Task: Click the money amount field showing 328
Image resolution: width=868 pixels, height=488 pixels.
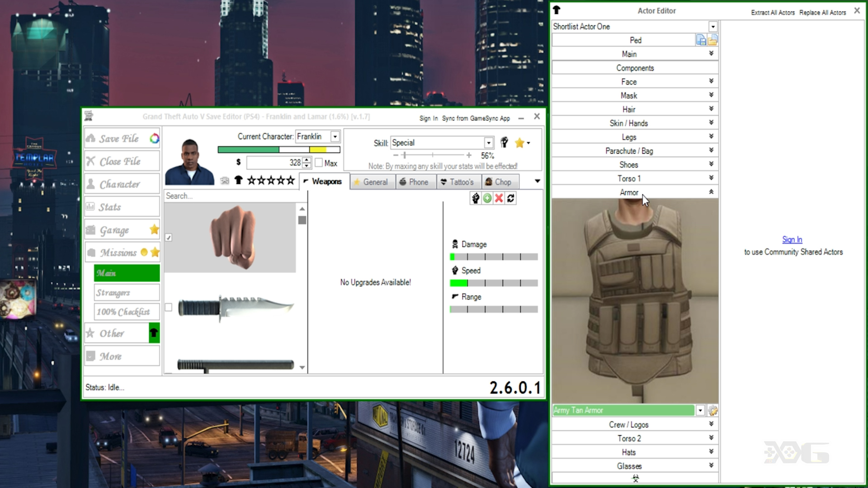Action: coord(275,163)
